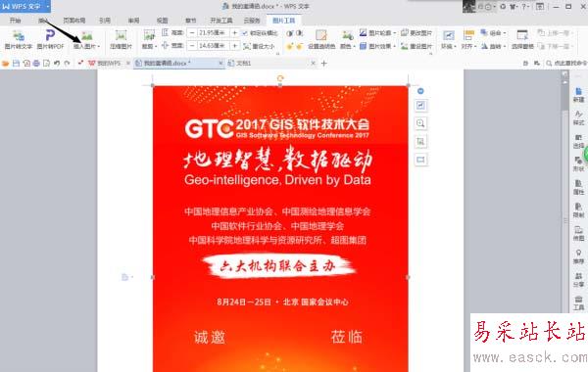Click the 选择窗格 (selection pane) icon
The image size is (588, 372).
(522, 35)
